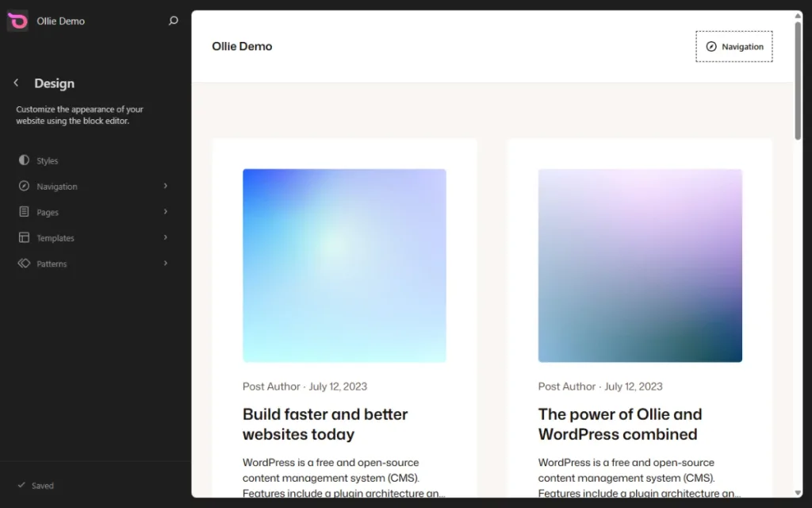Click 'Post Author · July 12, 2023' under blue image
The width and height of the screenshot is (812, 508).
pyautogui.click(x=304, y=387)
